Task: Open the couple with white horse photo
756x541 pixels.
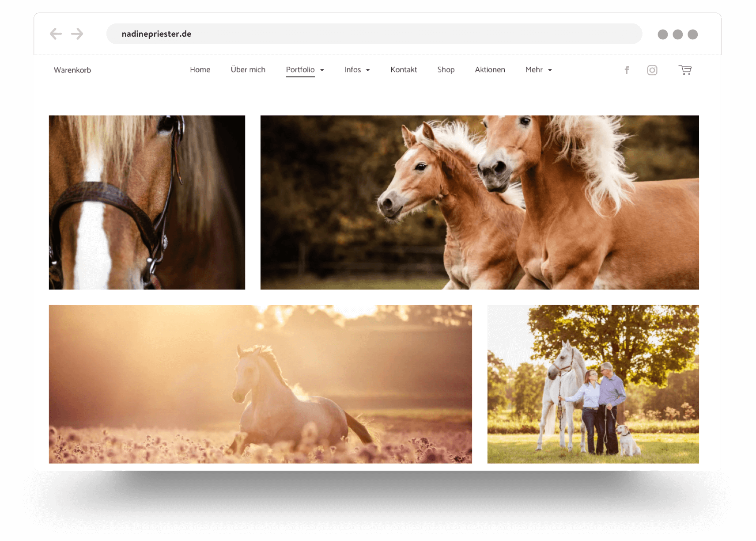Action: pyautogui.click(x=593, y=384)
